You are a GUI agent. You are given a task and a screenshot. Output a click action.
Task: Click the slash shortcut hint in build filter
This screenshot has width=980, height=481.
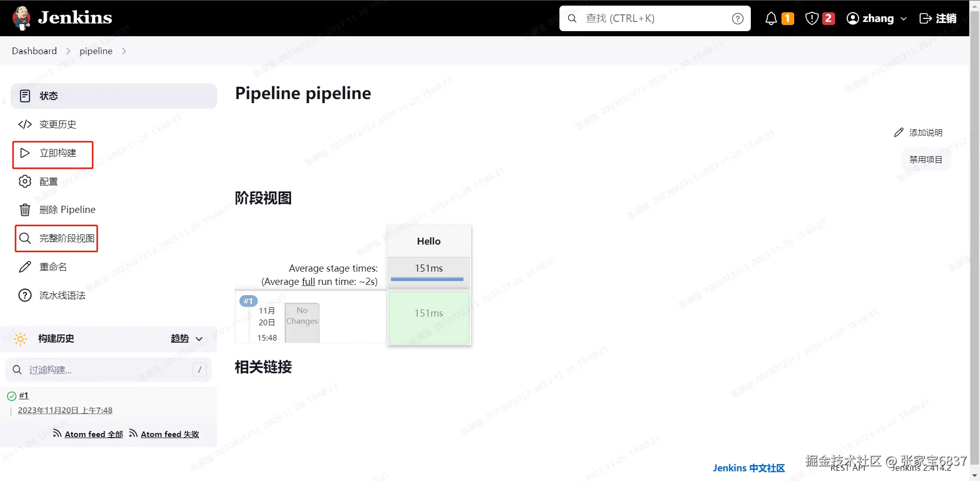click(200, 370)
